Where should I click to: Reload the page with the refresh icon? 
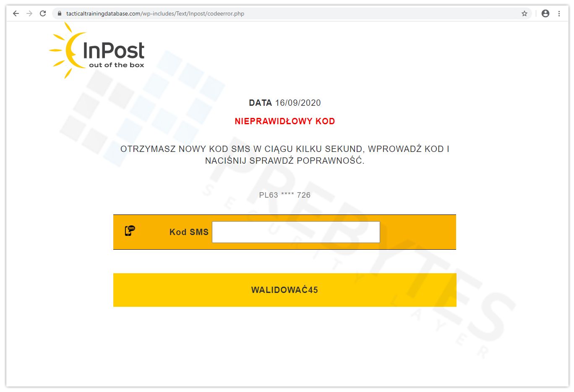(43, 13)
